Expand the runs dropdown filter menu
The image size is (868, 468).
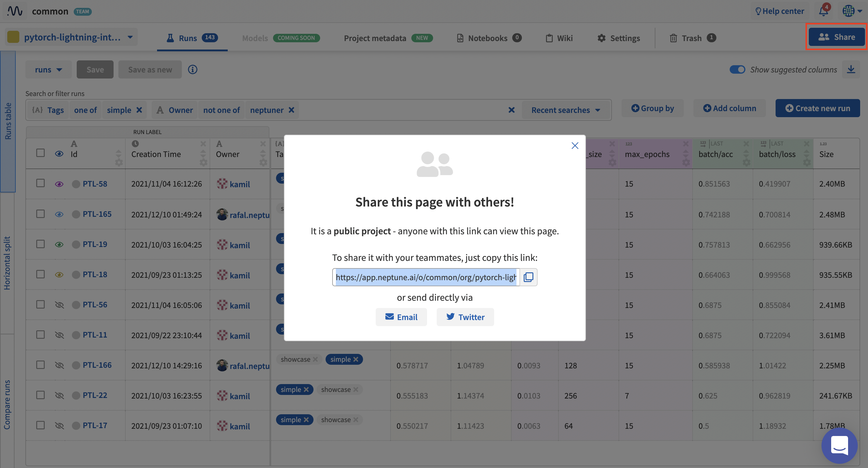[48, 69]
